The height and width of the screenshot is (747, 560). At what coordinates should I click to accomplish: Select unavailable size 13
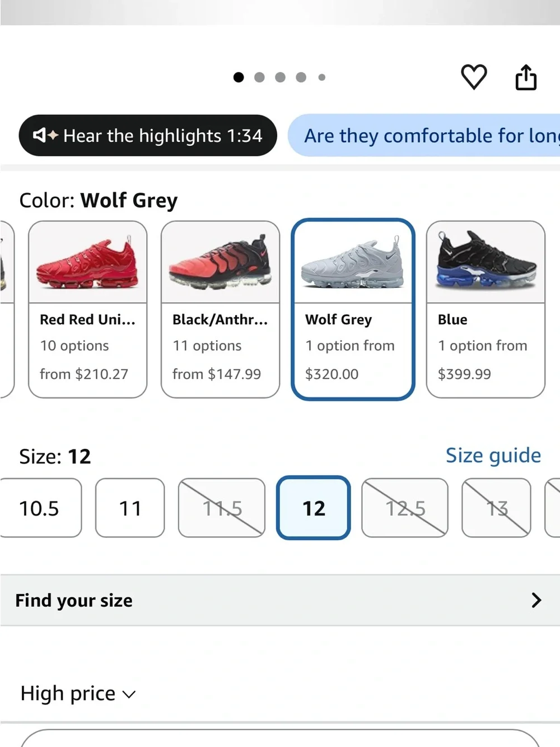[x=496, y=508]
